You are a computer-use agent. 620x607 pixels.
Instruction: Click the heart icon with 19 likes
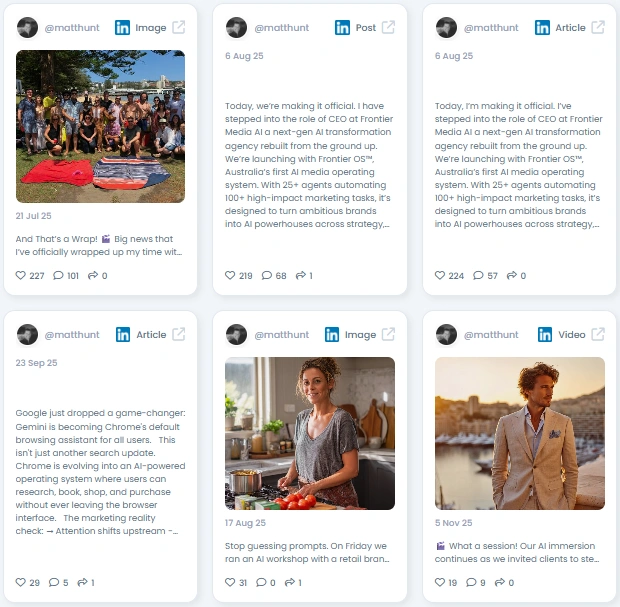pos(440,582)
